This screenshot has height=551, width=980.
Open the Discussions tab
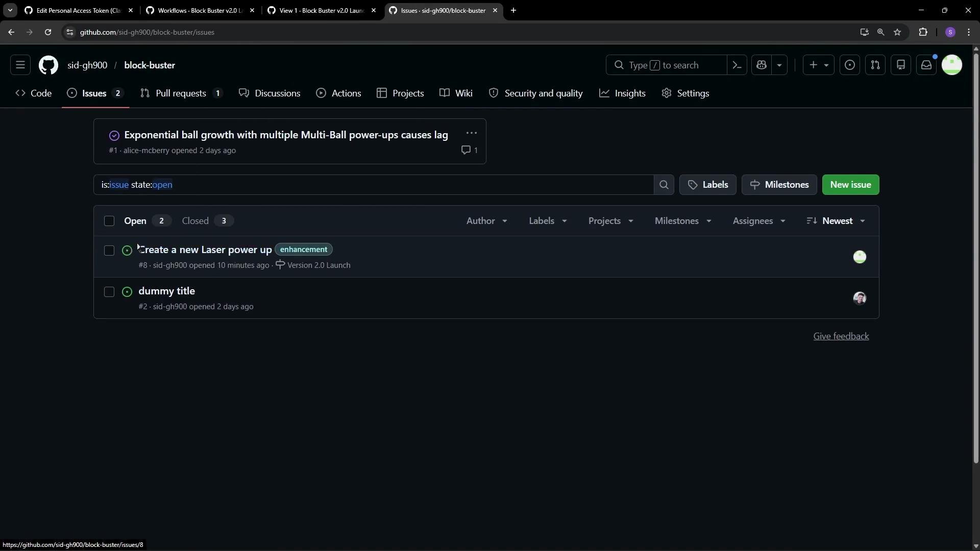pos(270,93)
